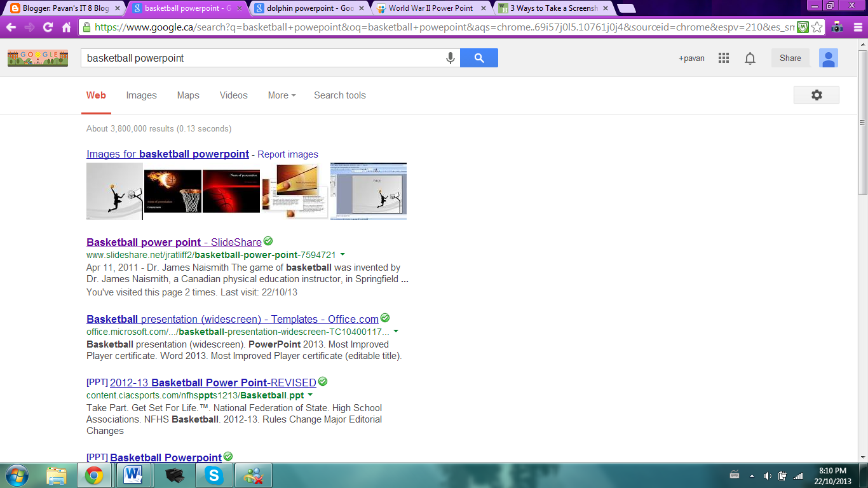Switch to the Images search tab

(141, 95)
